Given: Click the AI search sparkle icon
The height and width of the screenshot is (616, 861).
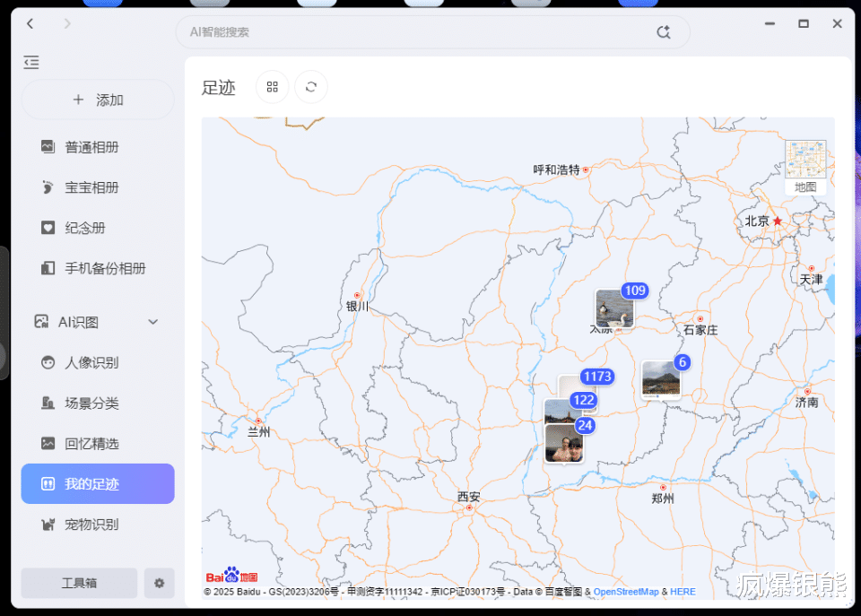Looking at the screenshot, I should coord(664,32).
